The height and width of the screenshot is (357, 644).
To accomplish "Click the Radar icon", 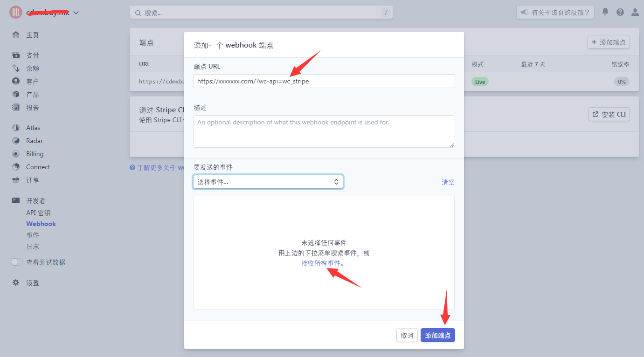I will (x=16, y=141).
